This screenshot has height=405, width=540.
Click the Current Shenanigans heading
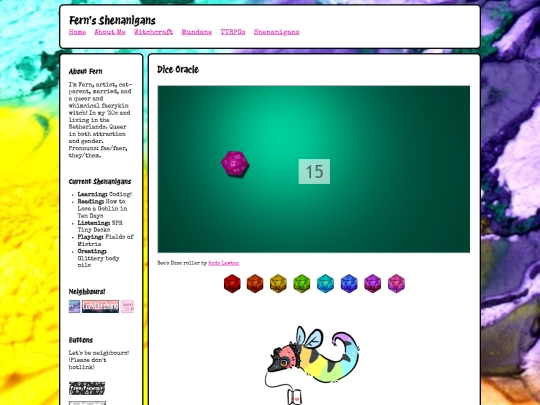[100, 181]
